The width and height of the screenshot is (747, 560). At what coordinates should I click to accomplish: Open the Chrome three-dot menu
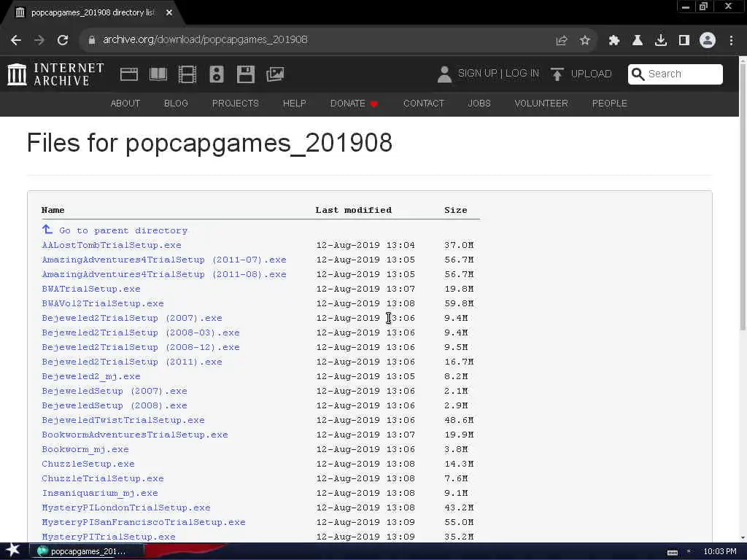[731, 41]
